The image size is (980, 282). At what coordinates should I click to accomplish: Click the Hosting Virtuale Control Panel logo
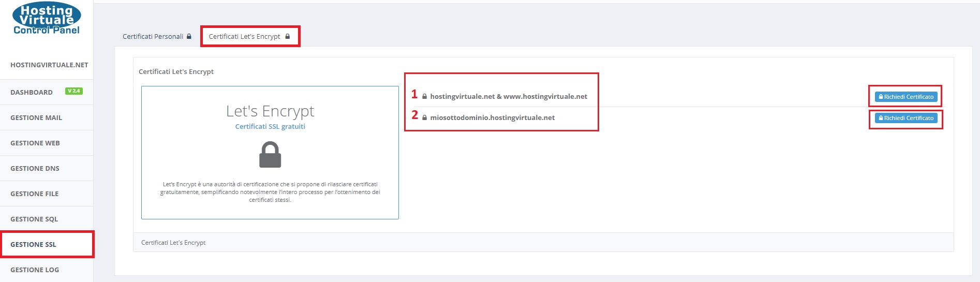coord(47,18)
